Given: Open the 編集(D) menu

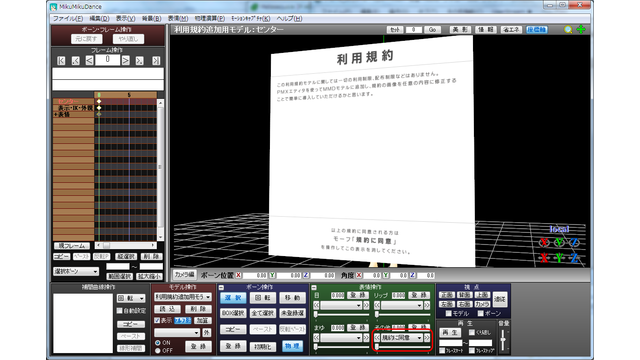Looking at the screenshot, I should pos(99,19).
